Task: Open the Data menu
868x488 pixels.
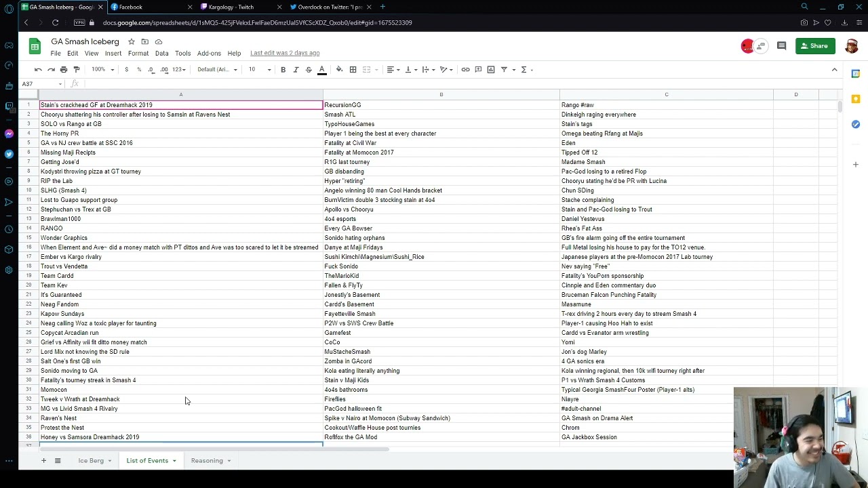Action: click(x=161, y=53)
